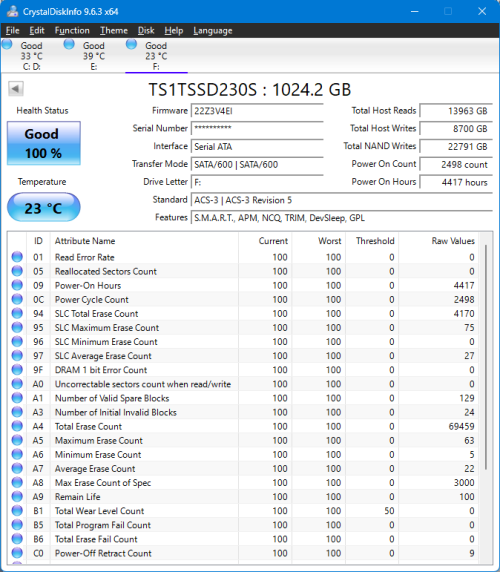Click the masked Serial Number field
The image size is (500, 572).
pos(257,128)
